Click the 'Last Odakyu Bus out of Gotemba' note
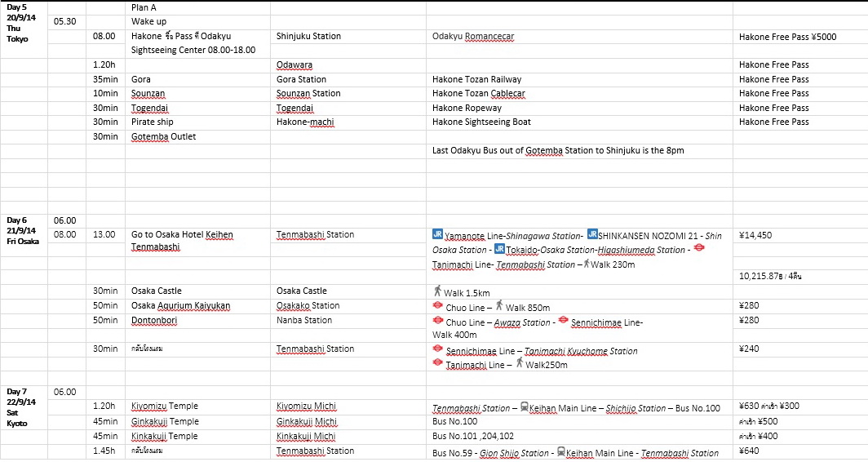The image size is (868, 462). click(x=557, y=151)
